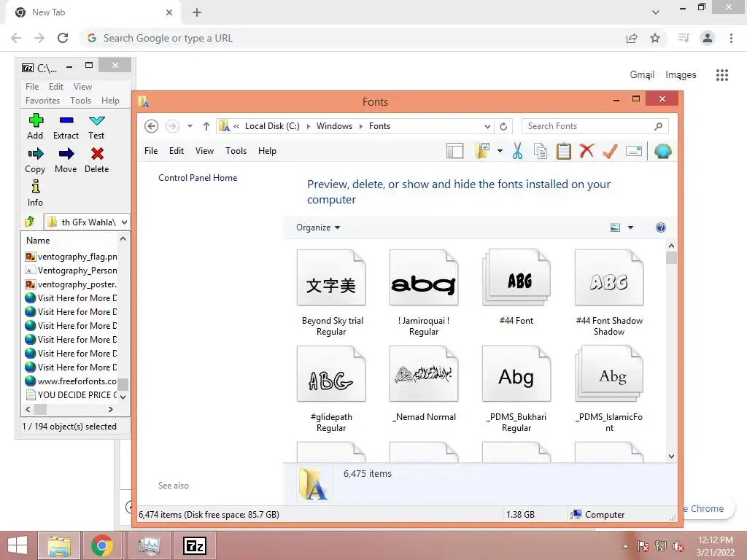The height and width of the screenshot is (560, 747).
Task: Click the Test icon in 7-Zip
Action: click(x=97, y=120)
